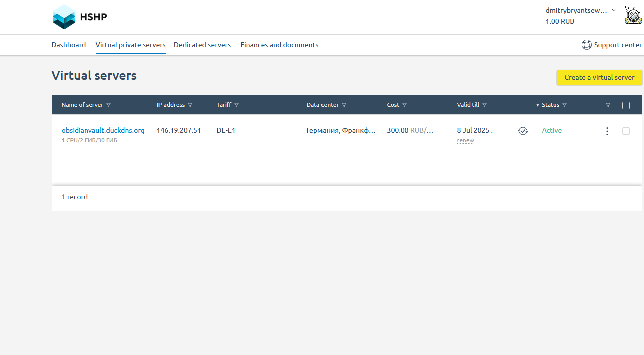This screenshot has height=355, width=644.
Task: Click the HSHP cube logo
Action: (x=64, y=17)
